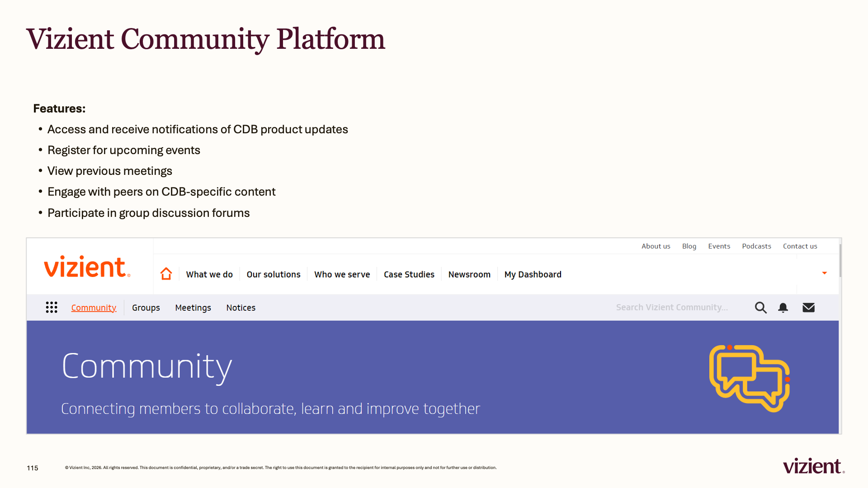
Task: Open the Notices tab
Action: pyautogui.click(x=241, y=308)
